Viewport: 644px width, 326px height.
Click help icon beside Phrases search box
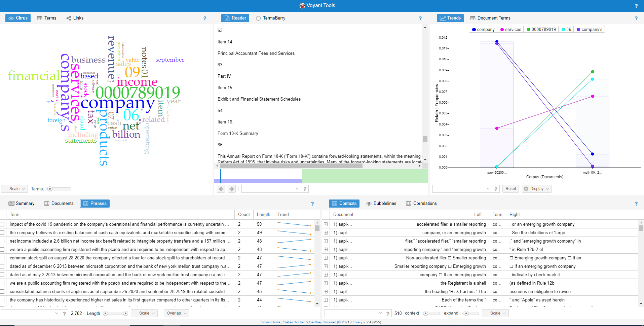(64, 314)
